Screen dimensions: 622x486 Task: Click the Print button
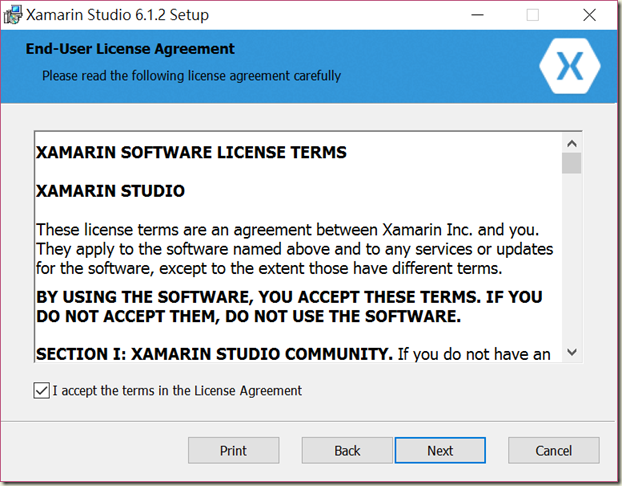click(x=234, y=450)
